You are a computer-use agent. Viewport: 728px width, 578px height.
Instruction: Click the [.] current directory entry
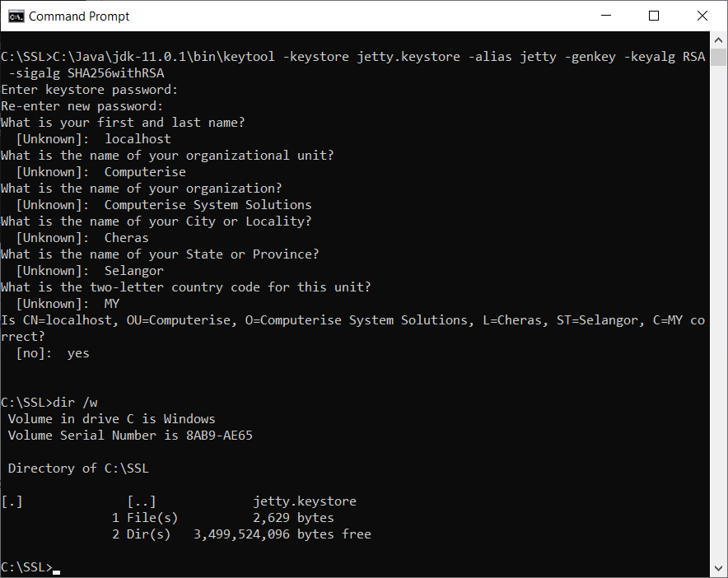click(12, 501)
